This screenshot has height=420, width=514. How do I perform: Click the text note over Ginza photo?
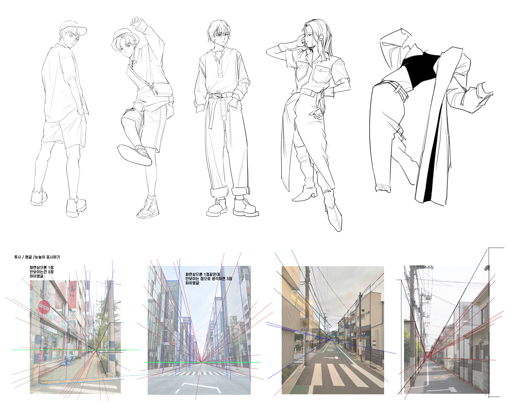coord(208,279)
